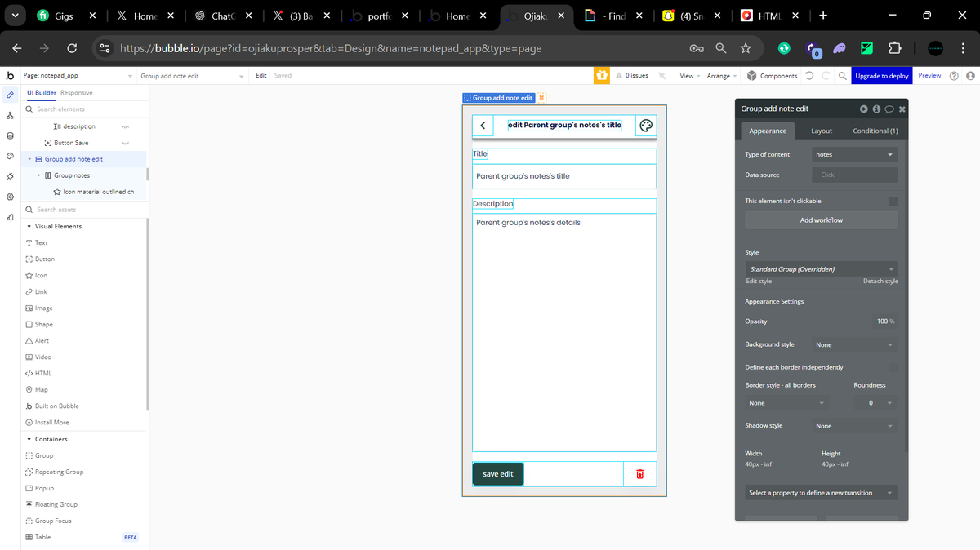
Task: Open Chrome extensions puzzle icon
Action: tap(894, 48)
